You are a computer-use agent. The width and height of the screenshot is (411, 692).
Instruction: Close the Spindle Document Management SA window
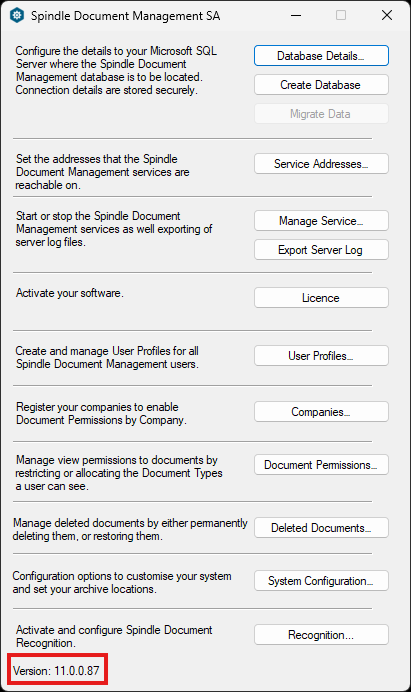(387, 15)
